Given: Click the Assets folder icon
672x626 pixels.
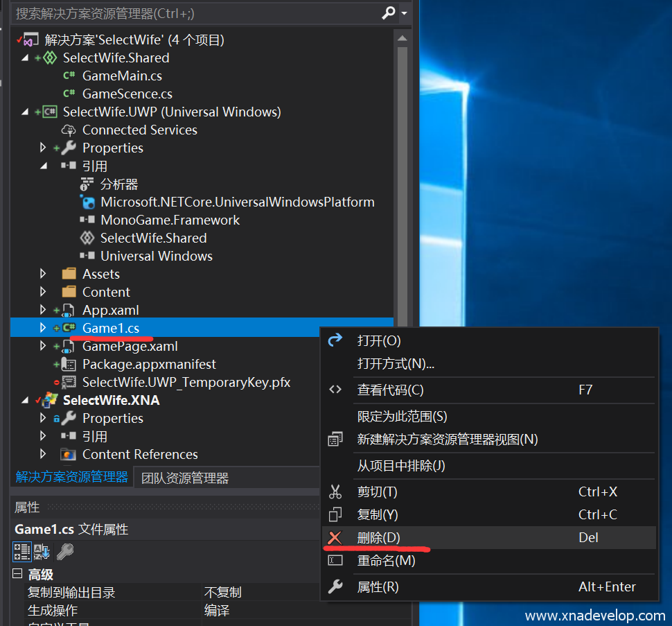Looking at the screenshot, I should (69, 275).
